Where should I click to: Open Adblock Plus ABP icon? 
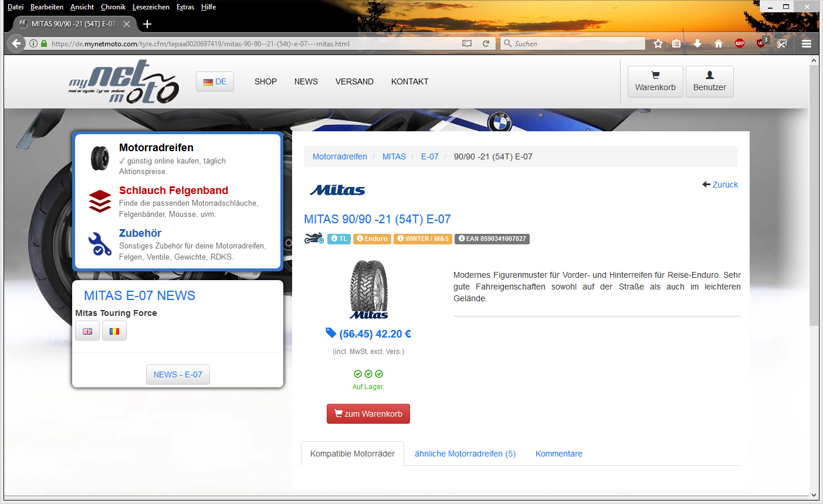[x=740, y=43]
